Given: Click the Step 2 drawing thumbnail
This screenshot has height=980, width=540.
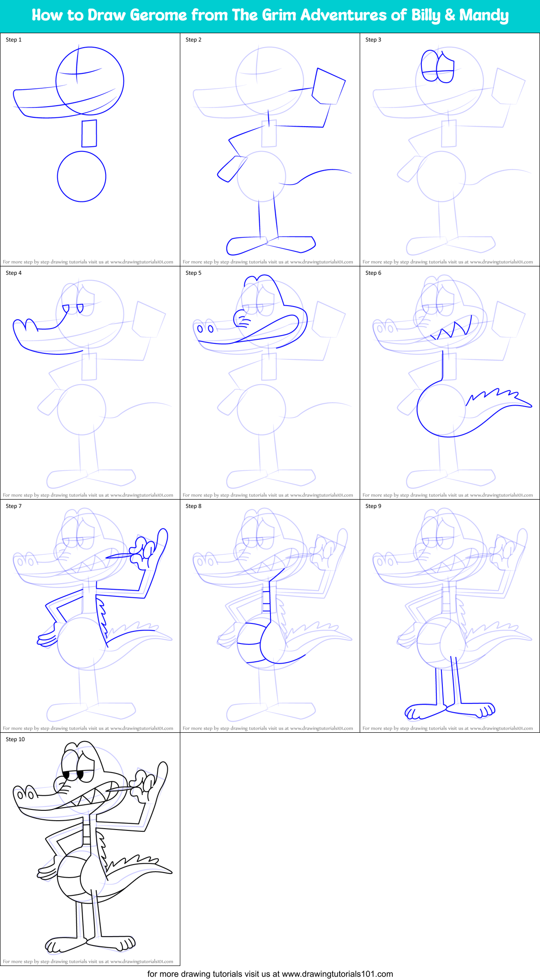Looking at the screenshot, I should tap(270, 150).
